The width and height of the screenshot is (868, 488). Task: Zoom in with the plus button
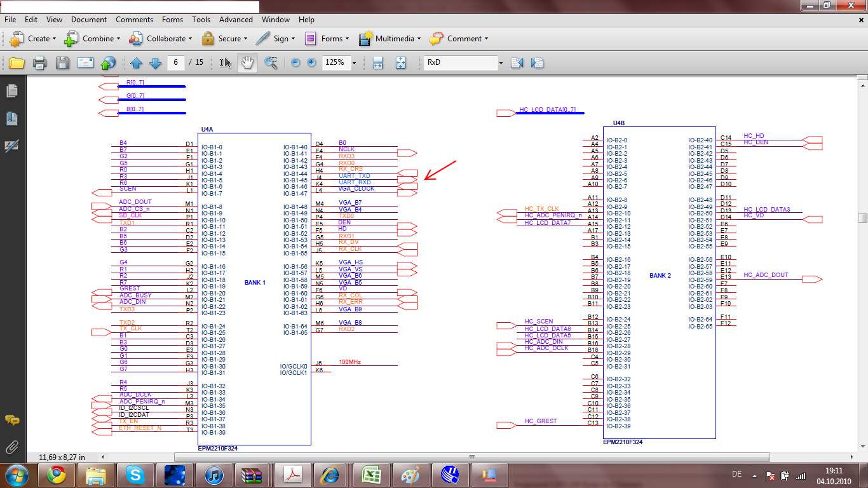click(311, 62)
